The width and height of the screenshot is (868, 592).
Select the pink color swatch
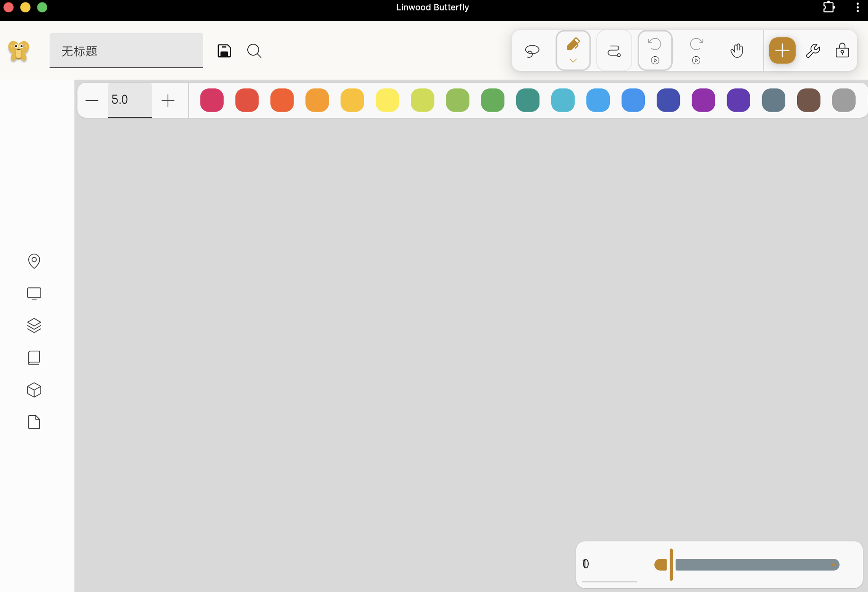[x=211, y=100]
